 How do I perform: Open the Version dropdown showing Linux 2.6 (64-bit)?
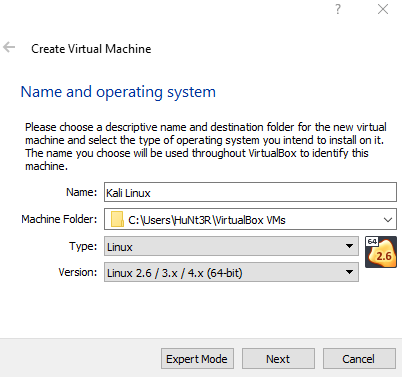pyautogui.click(x=231, y=272)
